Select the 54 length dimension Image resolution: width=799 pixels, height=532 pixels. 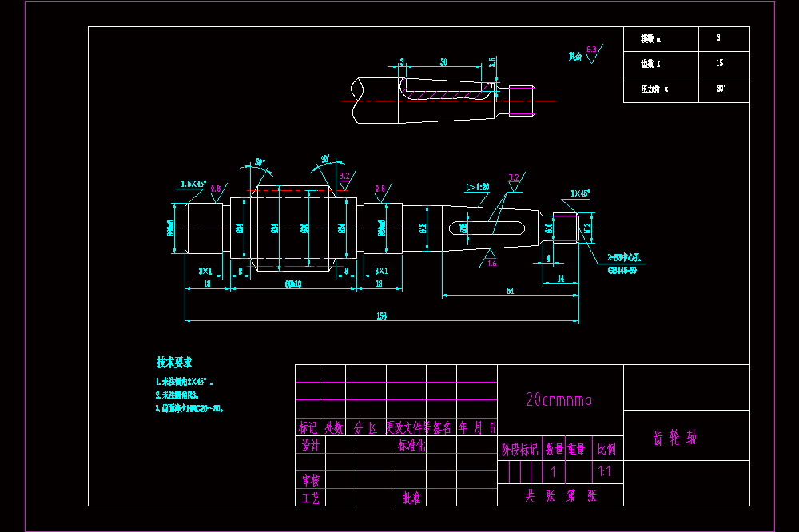[x=510, y=291]
